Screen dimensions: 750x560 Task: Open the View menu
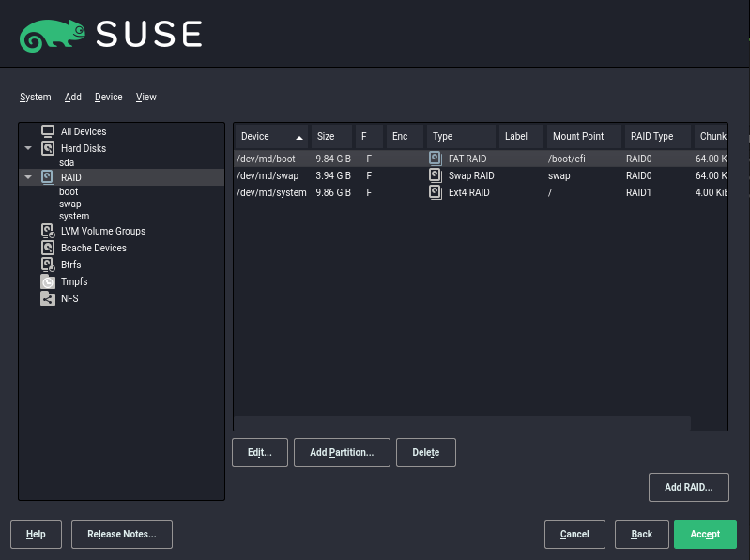145,97
